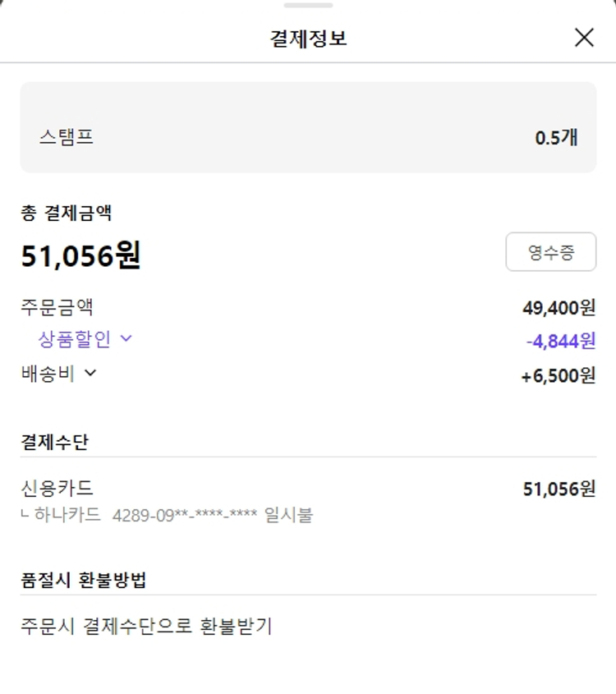
Task: Click the 주문금액 label
Action: point(57,307)
